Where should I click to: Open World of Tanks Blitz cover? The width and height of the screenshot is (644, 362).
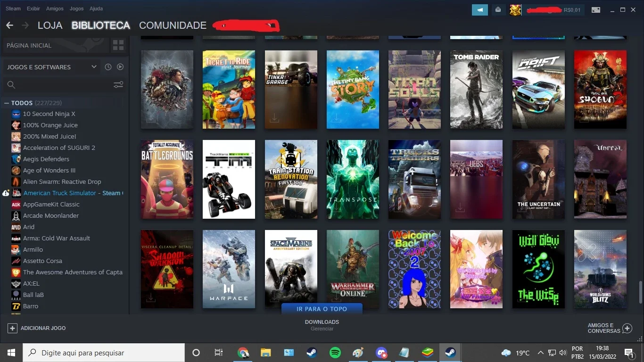coord(600,269)
